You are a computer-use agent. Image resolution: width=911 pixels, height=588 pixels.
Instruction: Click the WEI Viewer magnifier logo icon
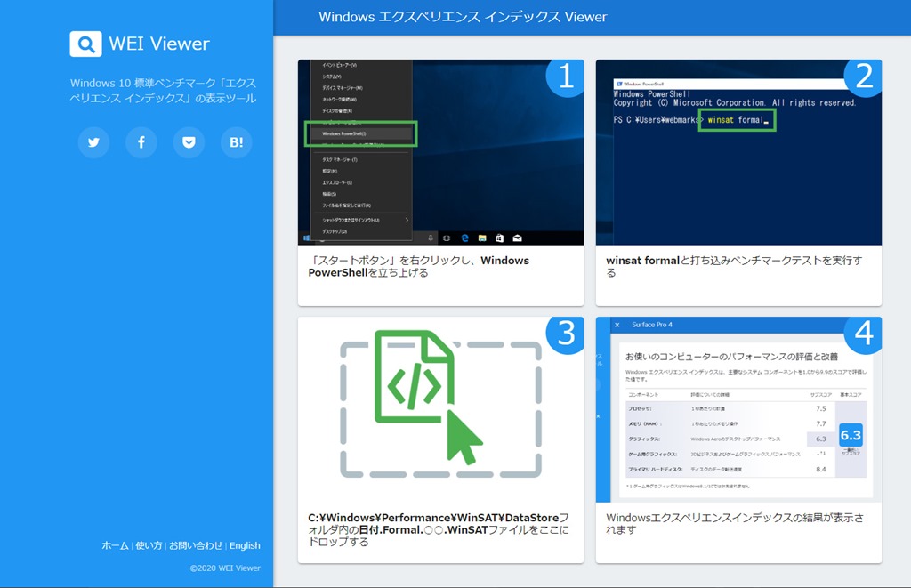85,44
